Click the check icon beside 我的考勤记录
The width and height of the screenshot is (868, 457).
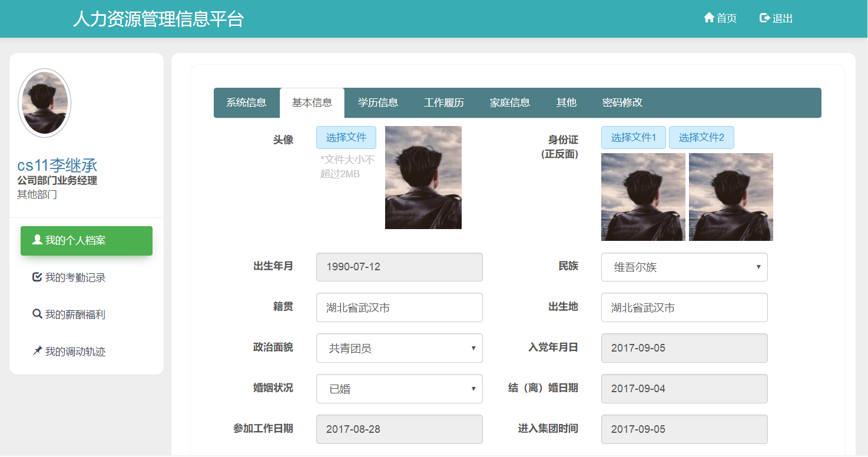[x=37, y=277]
